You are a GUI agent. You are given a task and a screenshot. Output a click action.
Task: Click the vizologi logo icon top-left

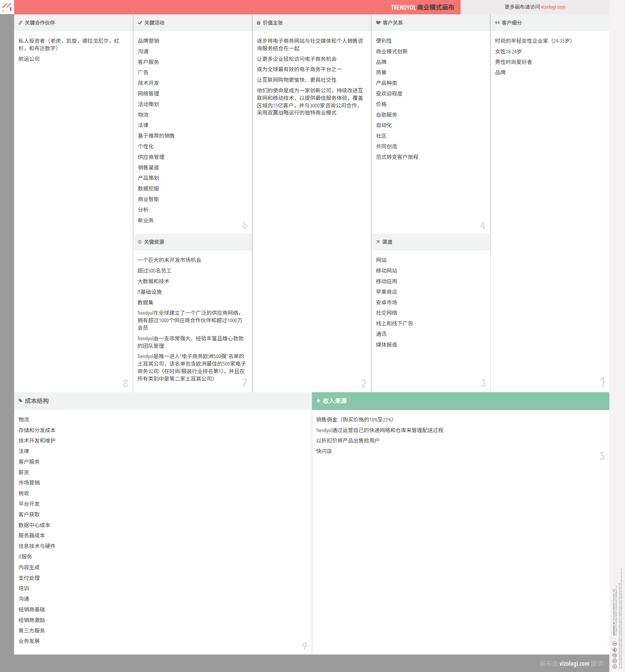coord(7,7)
